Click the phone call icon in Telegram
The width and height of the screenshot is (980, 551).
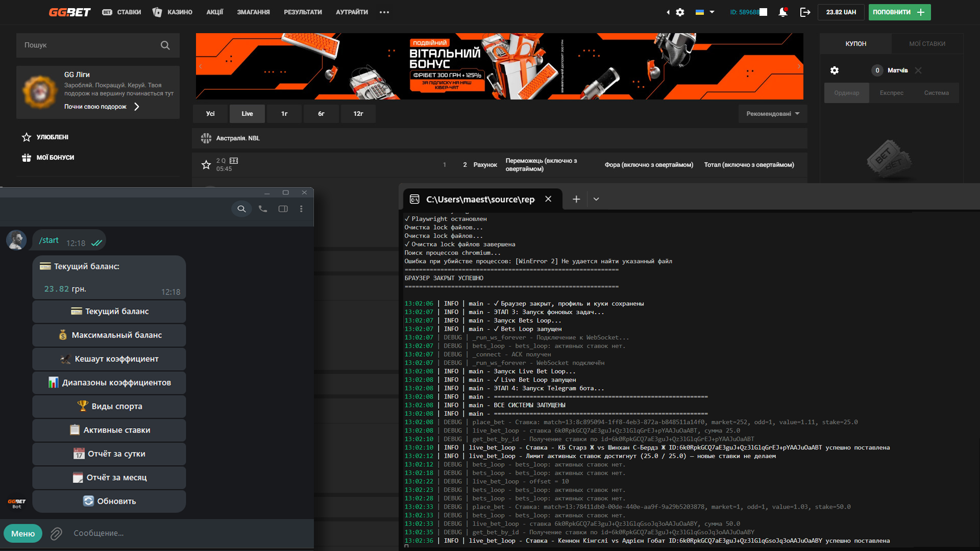tap(262, 209)
